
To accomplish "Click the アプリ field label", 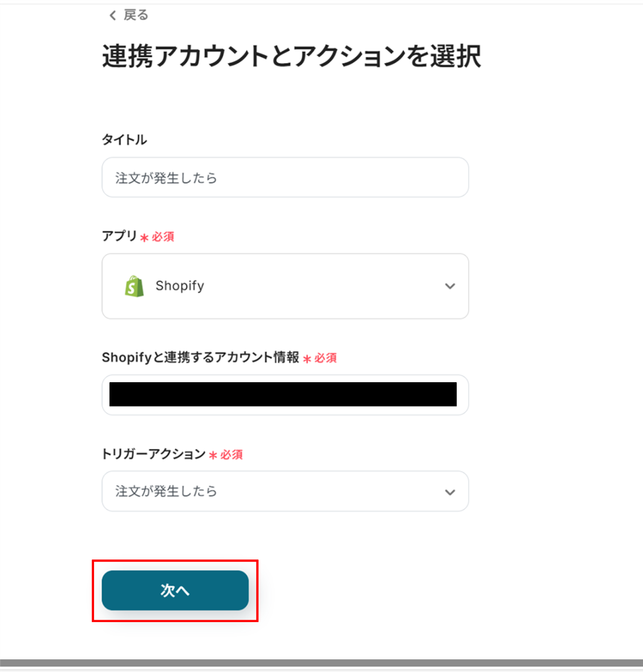I will click(119, 236).
